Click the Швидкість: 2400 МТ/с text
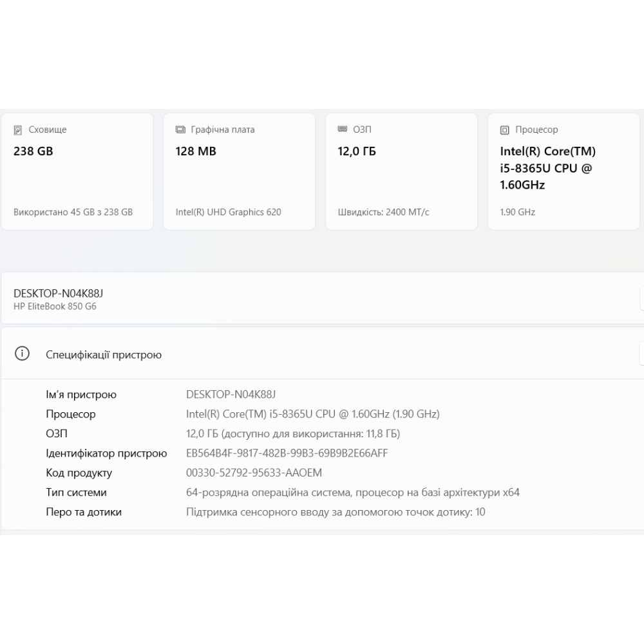This screenshot has width=644, height=644. pos(383,212)
